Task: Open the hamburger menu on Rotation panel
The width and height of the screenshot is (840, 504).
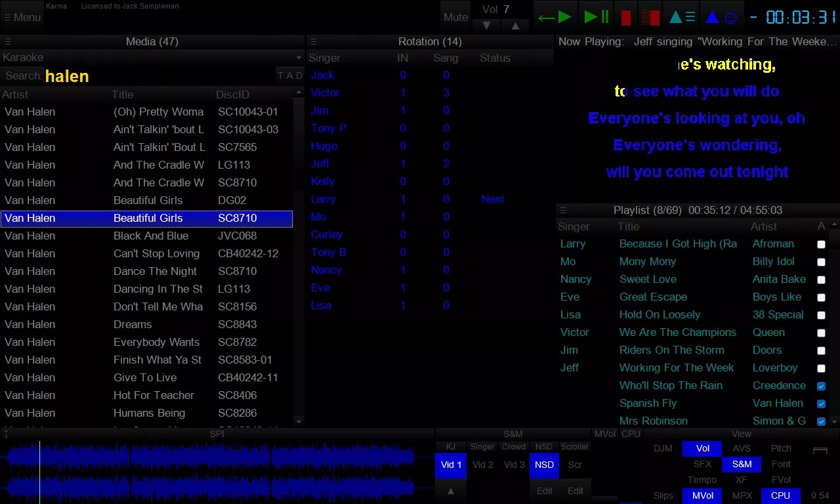Action: (314, 41)
